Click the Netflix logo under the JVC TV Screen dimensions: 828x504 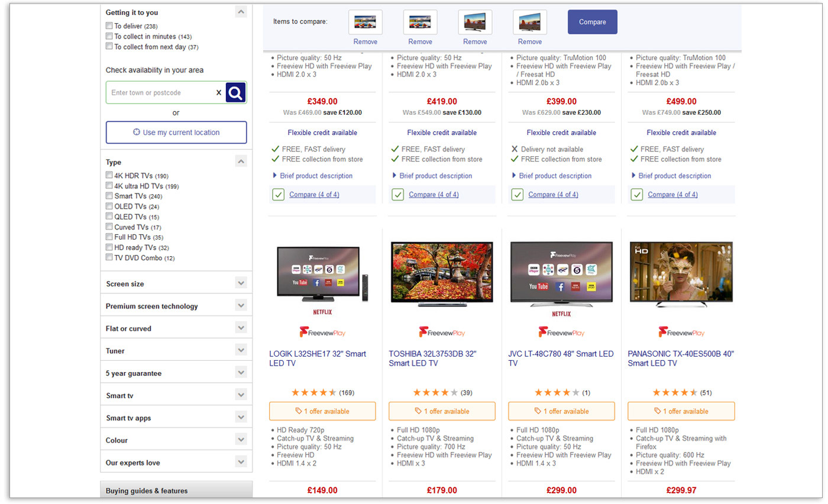(561, 314)
